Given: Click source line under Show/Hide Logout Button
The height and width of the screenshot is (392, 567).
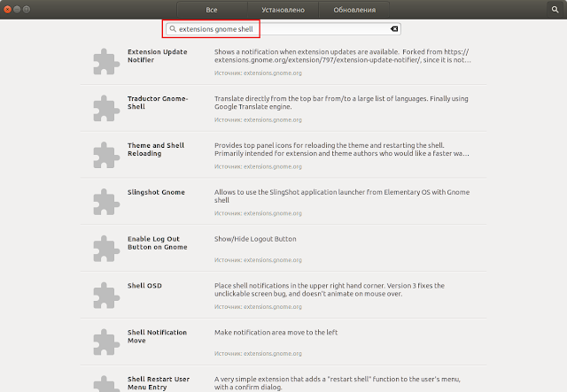Looking at the screenshot, I should click(258, 260).
